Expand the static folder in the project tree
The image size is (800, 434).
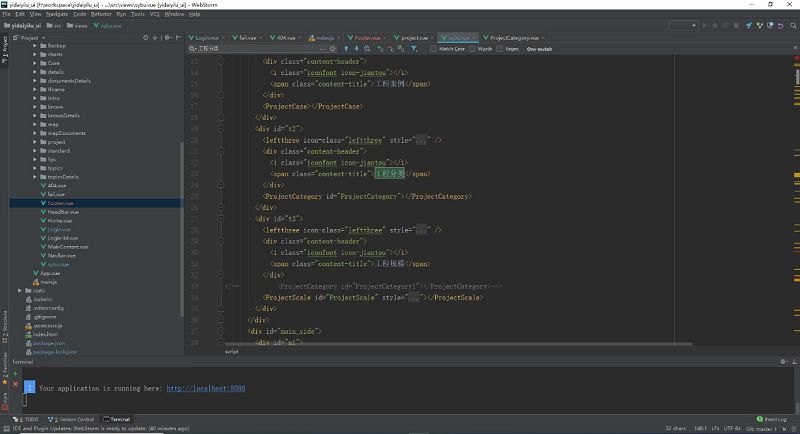[x=21, y=290]
